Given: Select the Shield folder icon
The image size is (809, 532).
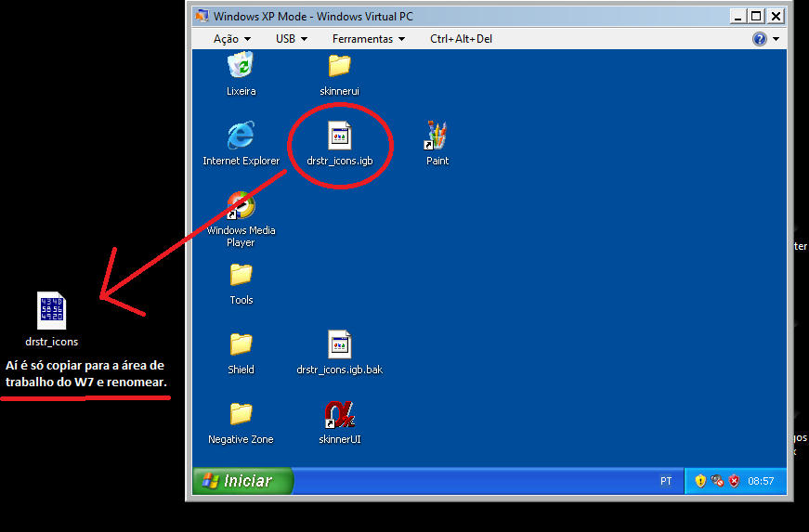Looking at the screenshot, I should 241,344.
